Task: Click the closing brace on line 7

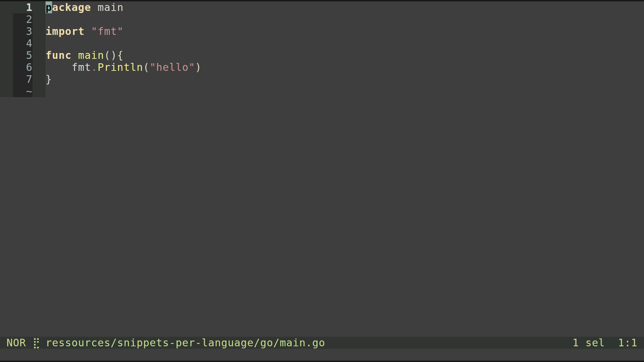Action: pos(49,79)
